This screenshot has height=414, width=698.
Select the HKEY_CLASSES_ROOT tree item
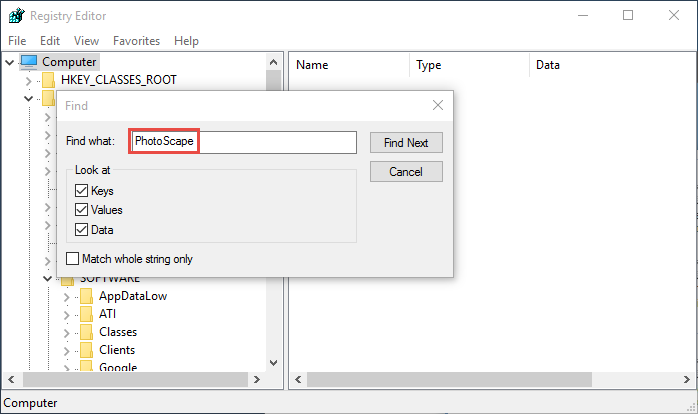[x=118, y=80]
